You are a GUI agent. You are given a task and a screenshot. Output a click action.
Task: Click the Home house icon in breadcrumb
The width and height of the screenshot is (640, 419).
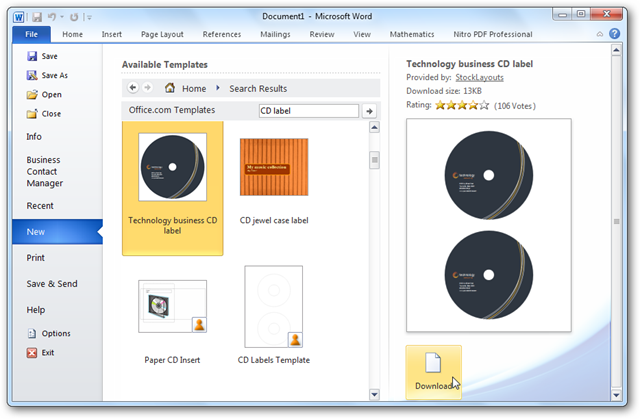(170, 88)
